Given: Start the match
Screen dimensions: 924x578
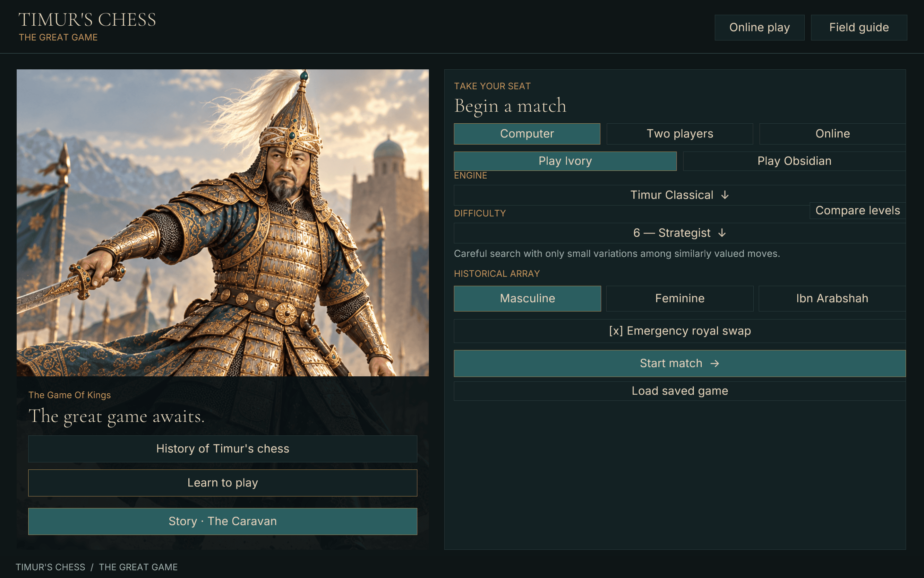Looking at the screenshot, I should point(680,363).
